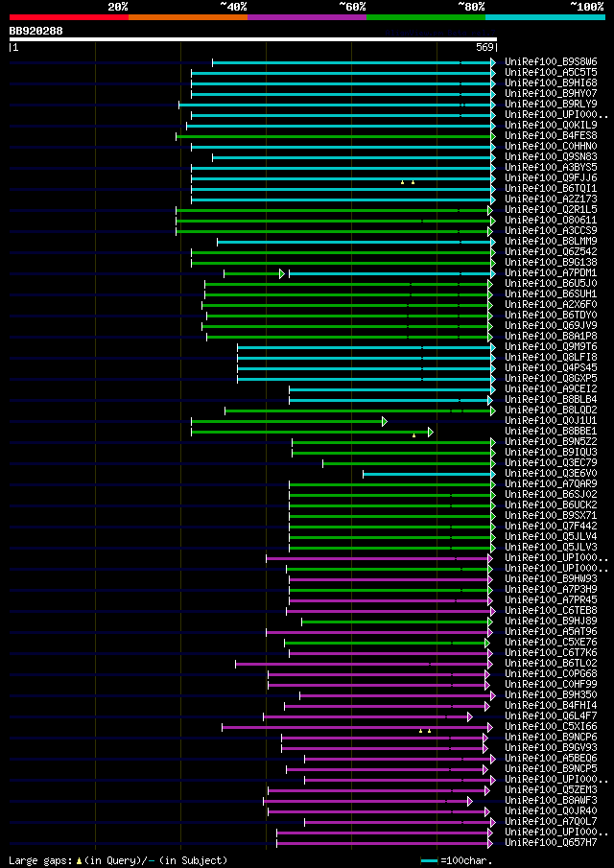Click the cyan =100char. scale bar
The image size is (614, 868).
[x=430, y=860]
